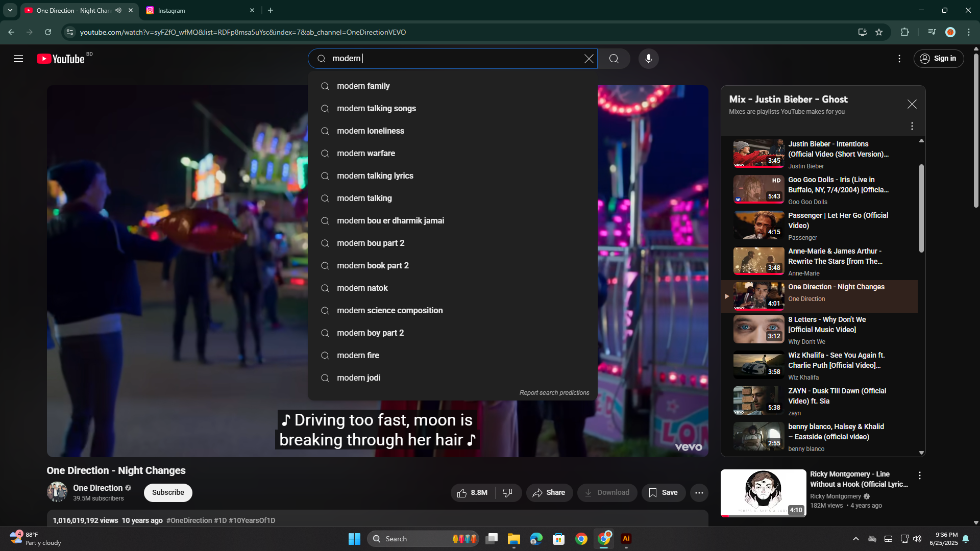Click the #OneDirection hashtag link
This screenshot has width=980, height=551.
click(189, 520)
